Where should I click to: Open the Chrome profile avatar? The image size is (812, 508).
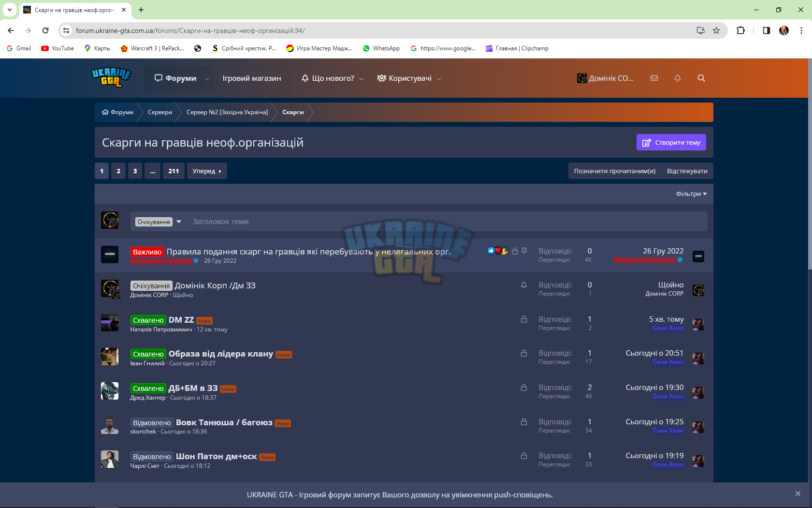784,30
